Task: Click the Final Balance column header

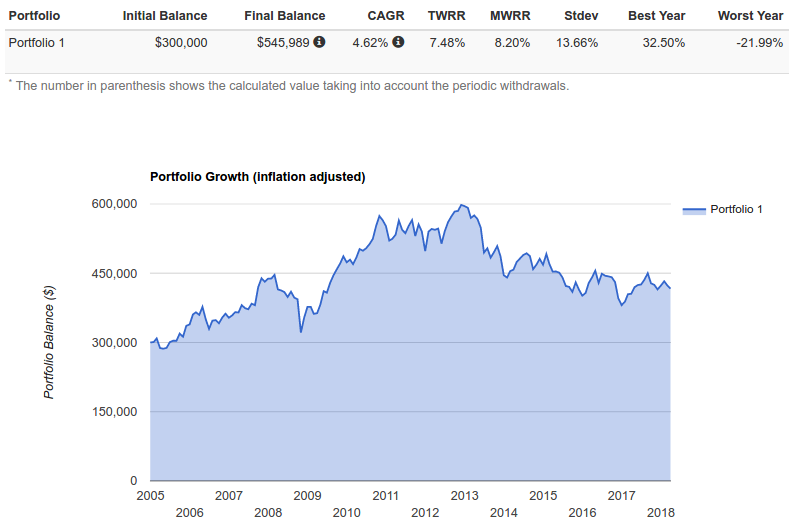Action: (285, 16)
